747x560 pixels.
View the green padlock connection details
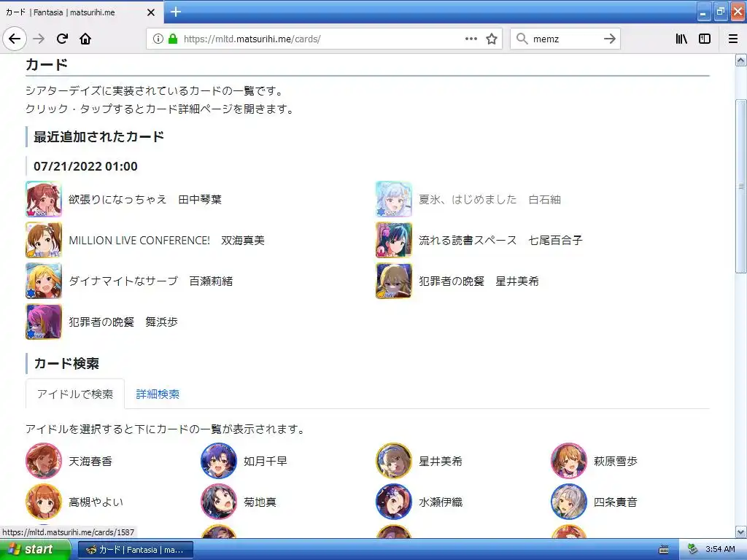[x=172, y=39]
